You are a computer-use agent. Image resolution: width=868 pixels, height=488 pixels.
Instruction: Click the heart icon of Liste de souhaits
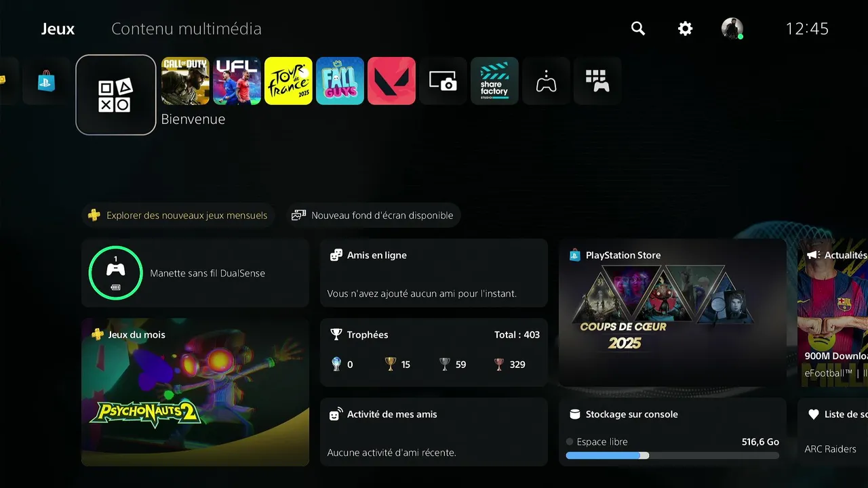point(813,414)
